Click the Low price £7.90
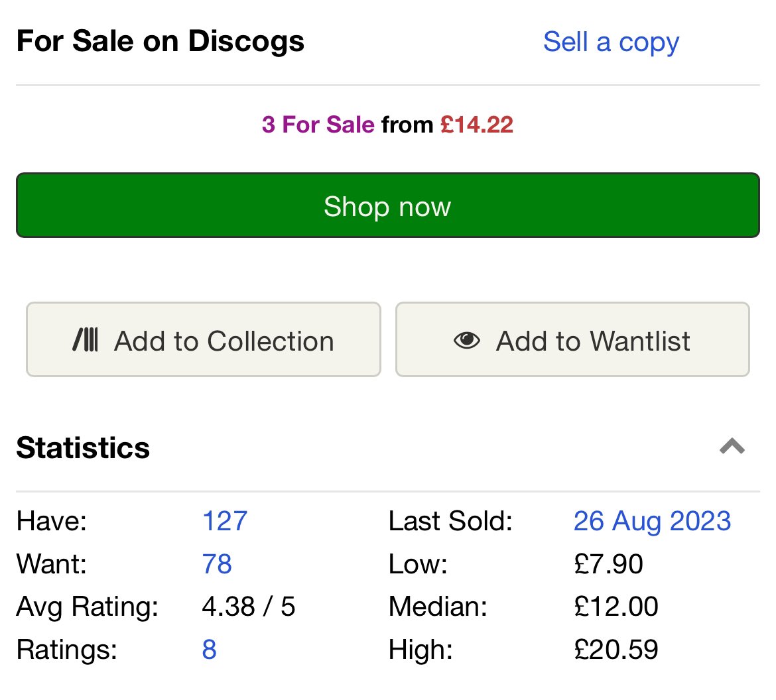 point(608,564)
